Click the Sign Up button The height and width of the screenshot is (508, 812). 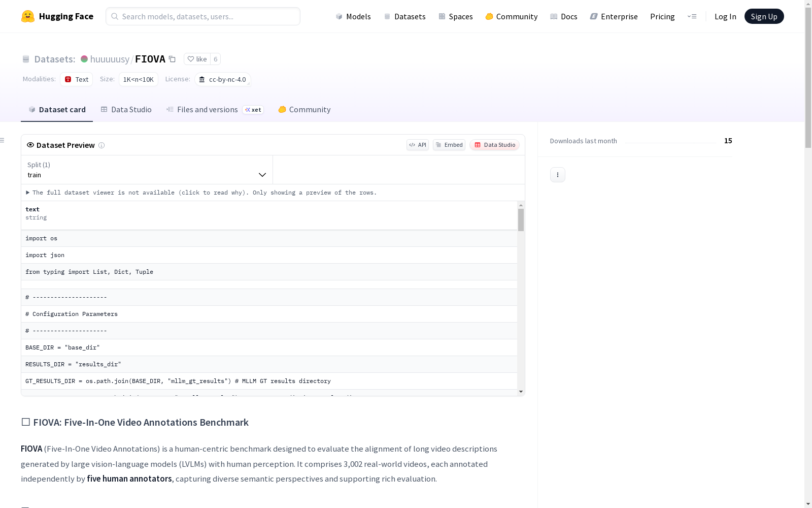(764, 16)
